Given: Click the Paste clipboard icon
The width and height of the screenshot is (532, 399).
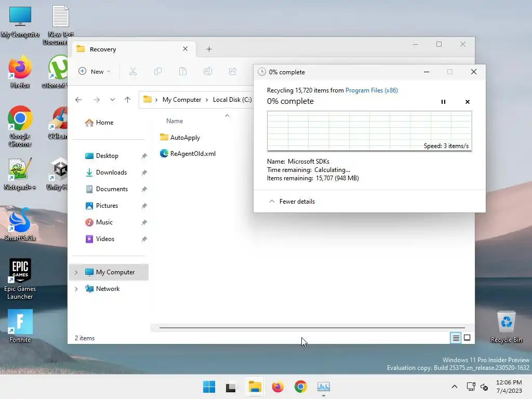Looking at the screenshot, I should (182, 71).
